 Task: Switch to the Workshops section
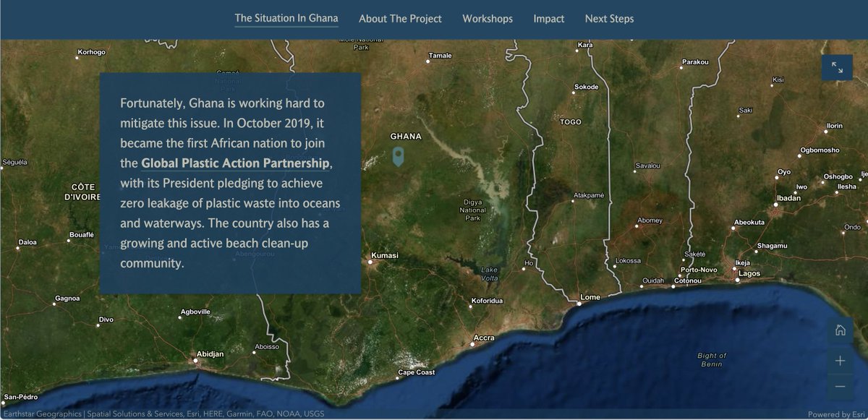[488, 19]
